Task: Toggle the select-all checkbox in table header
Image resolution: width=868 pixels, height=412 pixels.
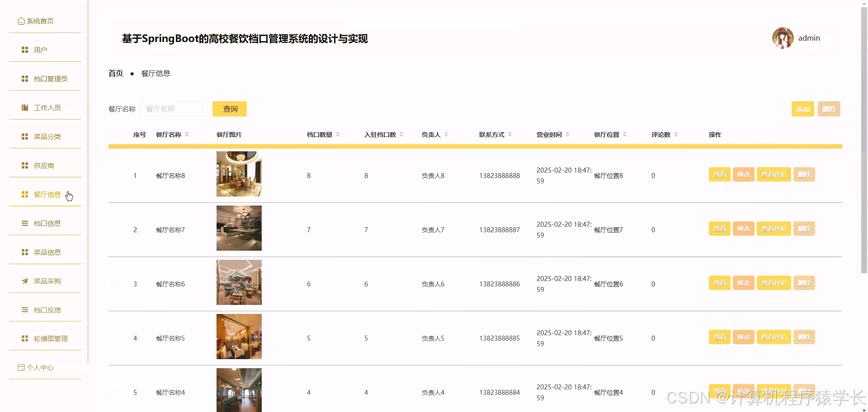Action: 113,135
